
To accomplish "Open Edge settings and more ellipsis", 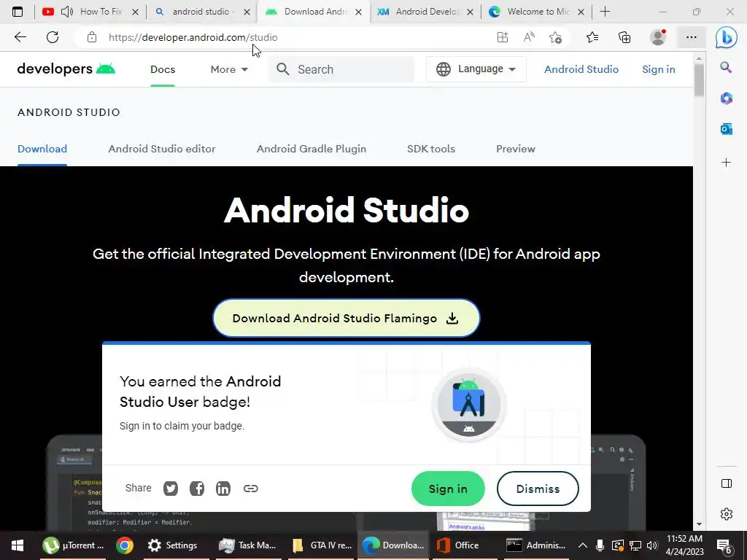I will (692, 37).
